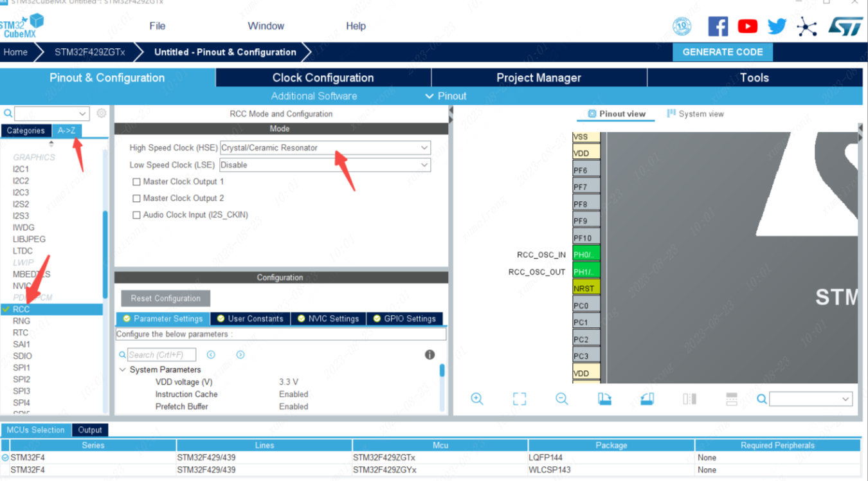Switch to the Clock Configuration tab
868x481 pixels.
point(323,78)
